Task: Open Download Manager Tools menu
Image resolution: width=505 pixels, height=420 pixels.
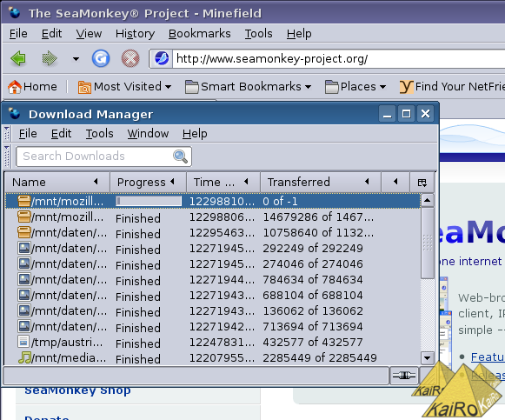Action: click(99, 133)
